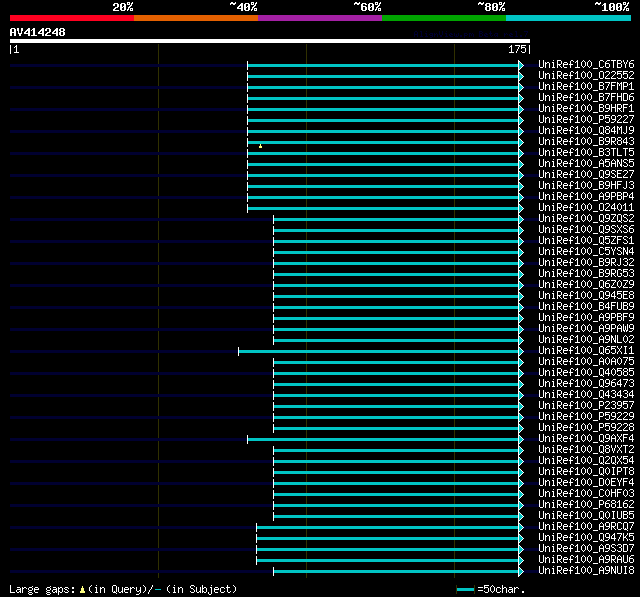Viewport: 640px width, 597px height.
Task: Open the UniRef100_B9RJ32 entry
Action: point(586,263)
